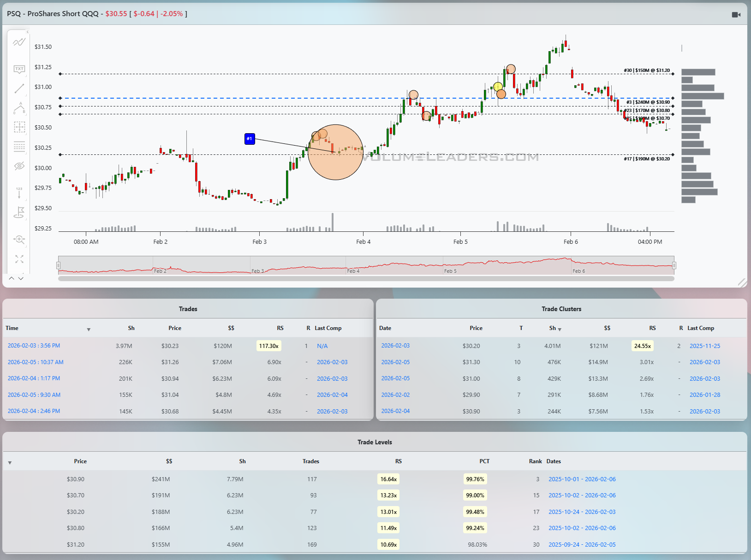Click the yellow trade bubble on Feb 5
The height and width of the screenshot is (560, 751).
[498, 87]
